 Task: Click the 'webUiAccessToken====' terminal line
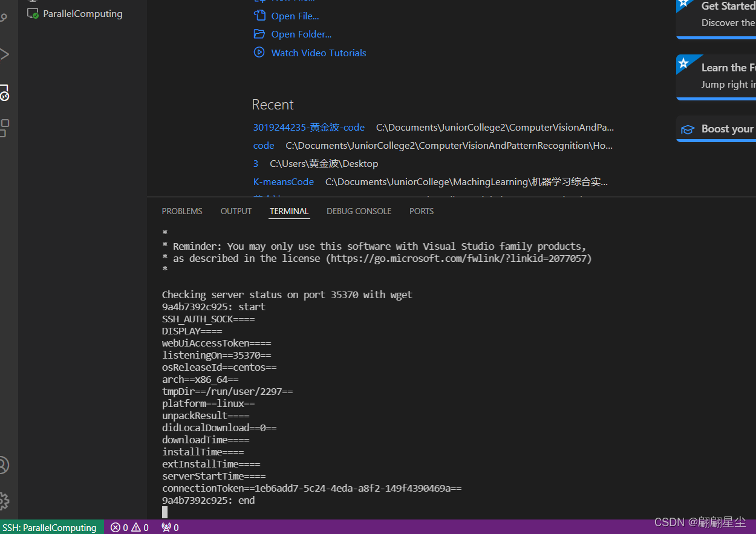point(217,343)
